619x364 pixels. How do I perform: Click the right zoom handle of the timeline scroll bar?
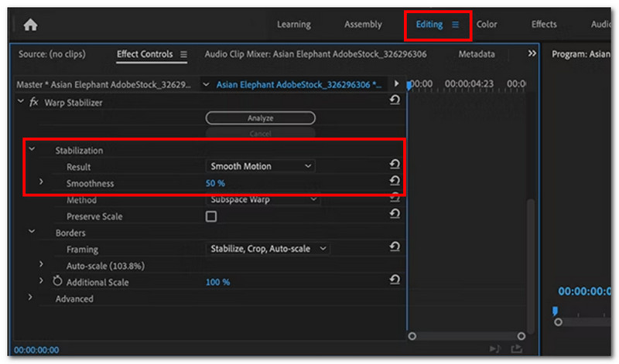point(521,336)
